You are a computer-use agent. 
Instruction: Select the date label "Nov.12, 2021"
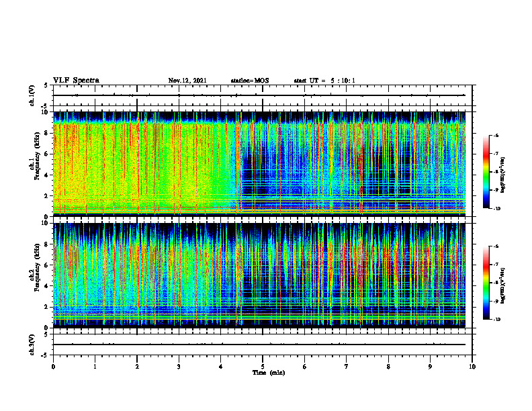[187, 81]
